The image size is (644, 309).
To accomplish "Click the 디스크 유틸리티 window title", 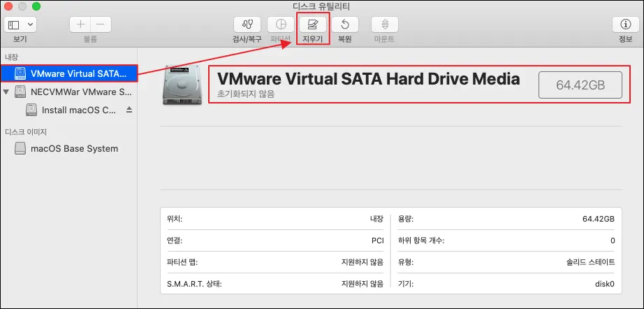I will click(x=321, y=6).
